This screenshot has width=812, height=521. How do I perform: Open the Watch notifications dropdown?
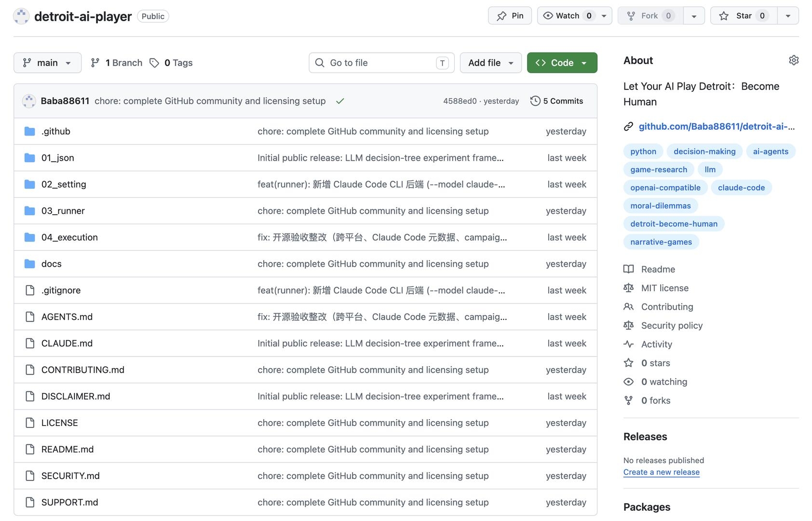click(575, 16)
